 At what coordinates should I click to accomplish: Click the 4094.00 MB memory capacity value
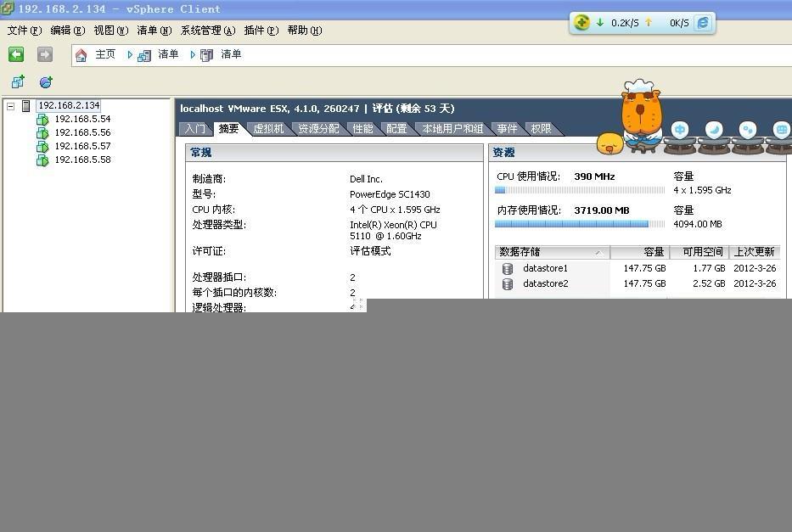pos(698,224)
